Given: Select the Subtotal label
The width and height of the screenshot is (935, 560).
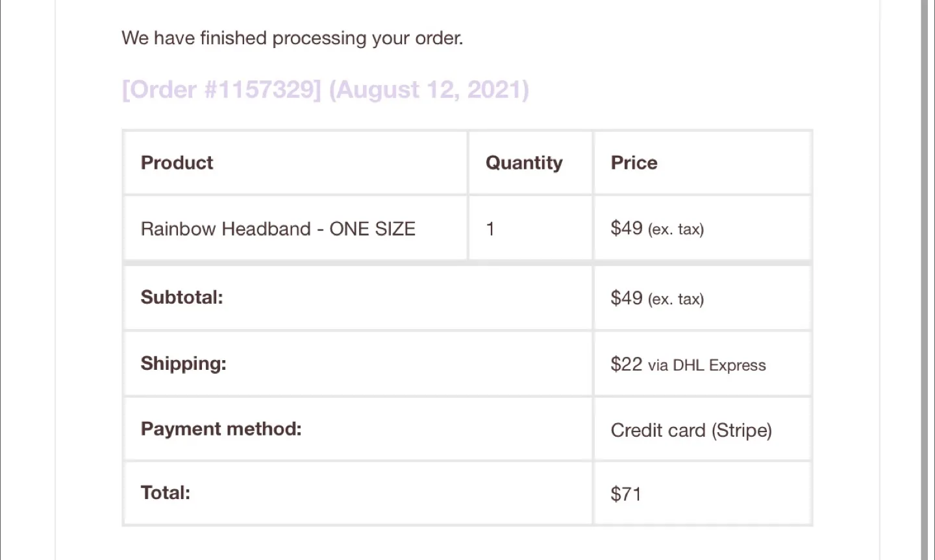Looking at the screenshot, I should (x=182, y=297).
